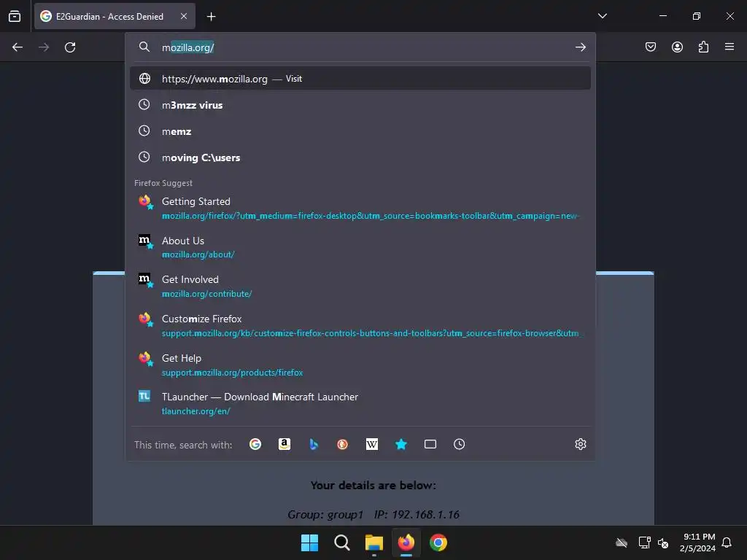Select E2Guardian - Access Denied tab
The image size is (747, 560).
(115, 16)
